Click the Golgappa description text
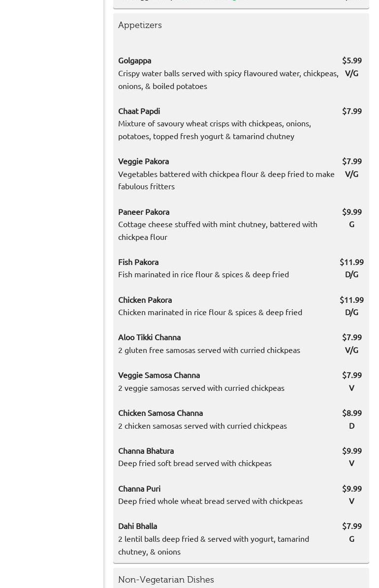The width and height of the screenshot is (379, 588). 228,80
